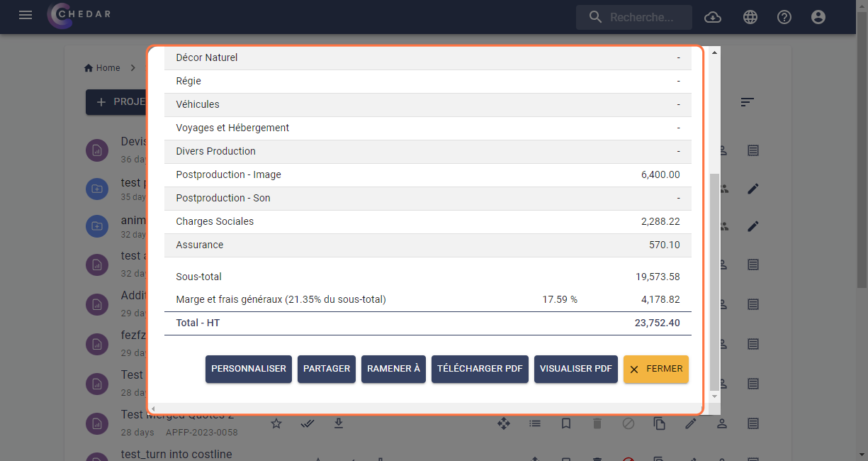The image size is (868, 461).
Task: Click the dialog scrollbar up arrow
Action: click(714, 52)
